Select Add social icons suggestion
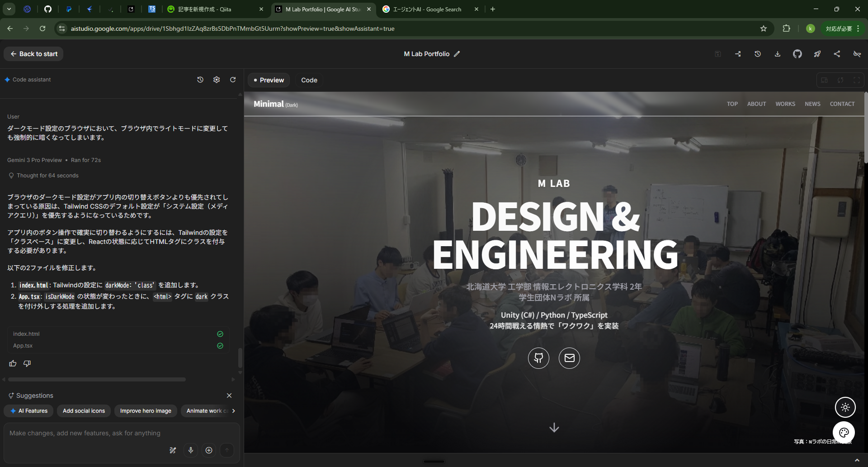Screen dimensions: 868x467 tap(84, 411)
